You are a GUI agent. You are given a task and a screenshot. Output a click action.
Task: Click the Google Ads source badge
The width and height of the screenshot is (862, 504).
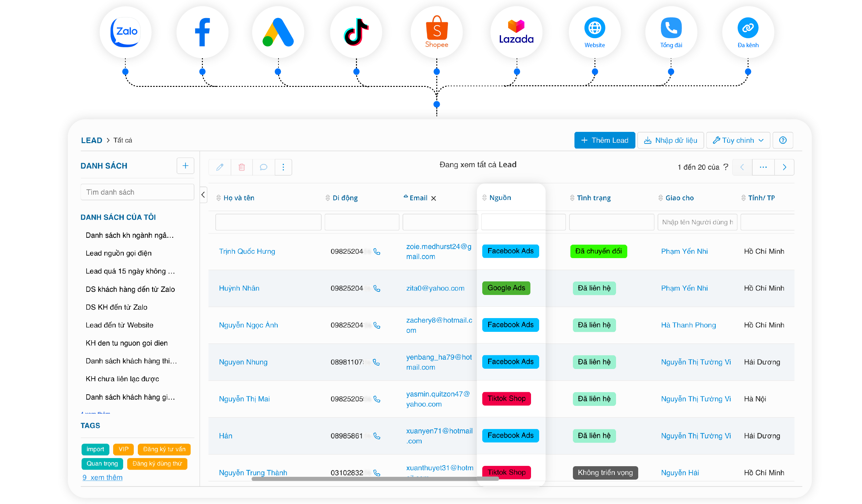pyautogui.click(x=506, y=288)
